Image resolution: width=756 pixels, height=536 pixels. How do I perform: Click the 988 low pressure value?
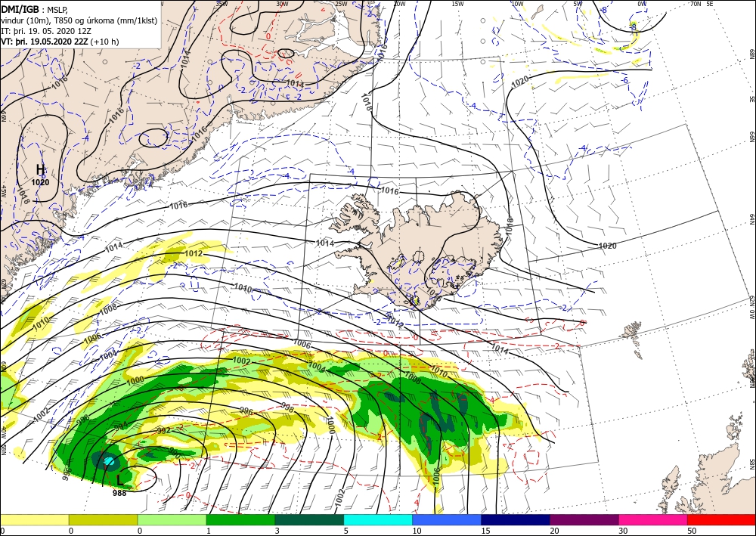(x=119, y=493)
